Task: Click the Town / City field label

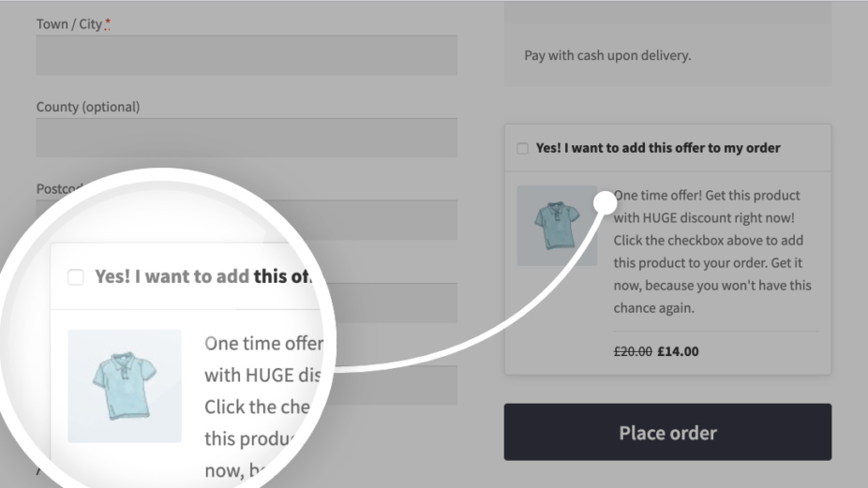Action: click(73, 23)
